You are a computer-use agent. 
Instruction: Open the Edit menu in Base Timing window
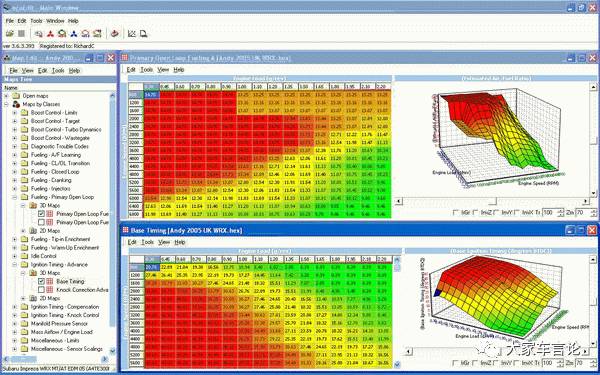[132, 242]
